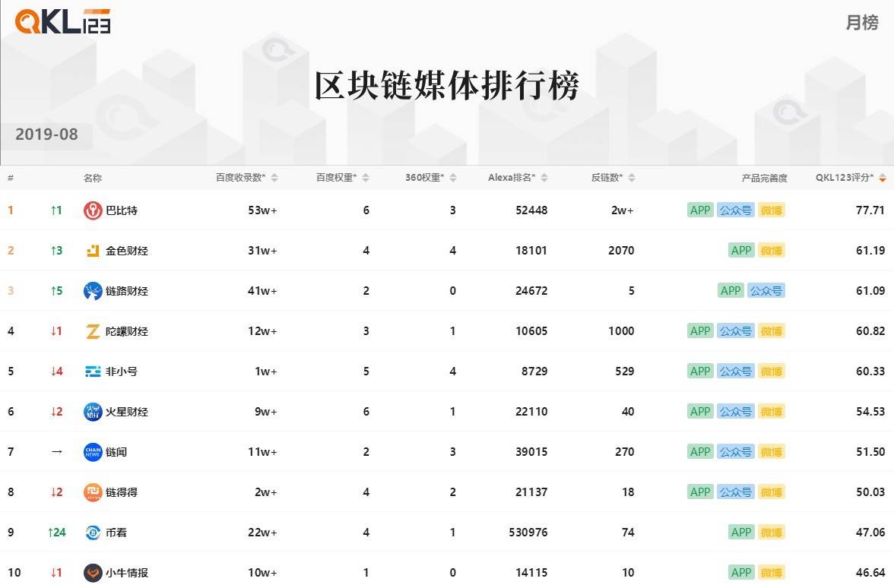Open the 链得得 name link

(122, 492)
